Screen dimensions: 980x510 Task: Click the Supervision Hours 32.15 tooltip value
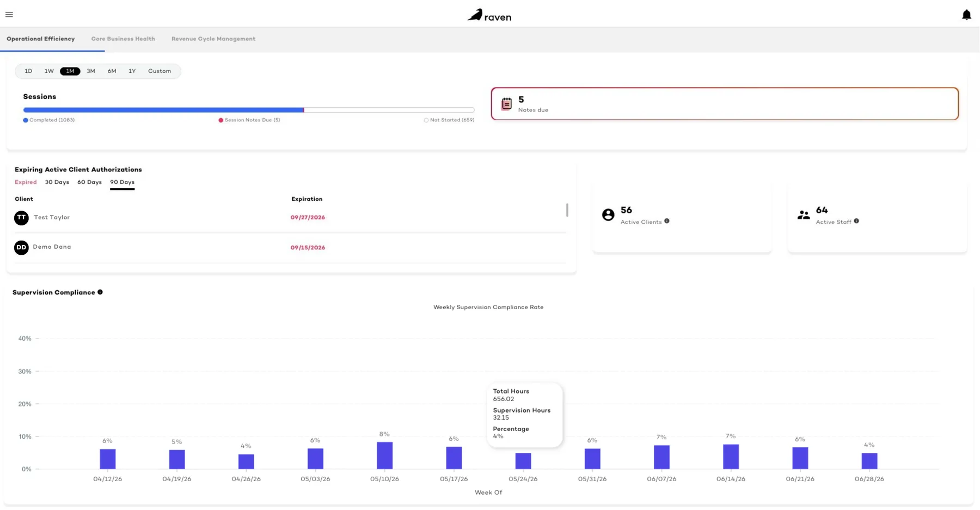pos(501,418)
